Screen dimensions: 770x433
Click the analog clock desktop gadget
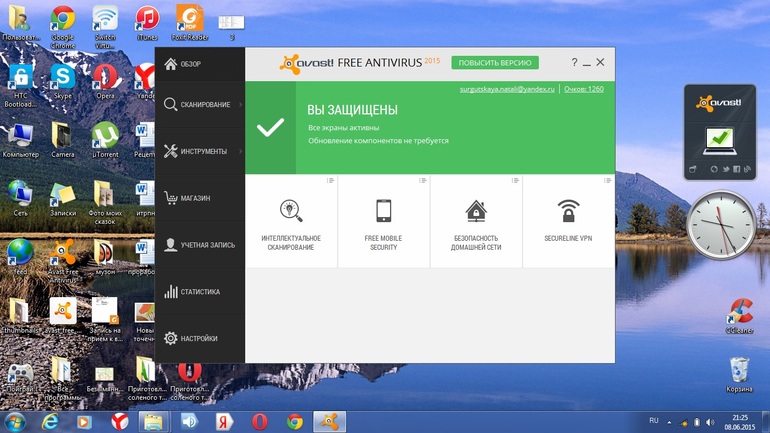(721, 225)
